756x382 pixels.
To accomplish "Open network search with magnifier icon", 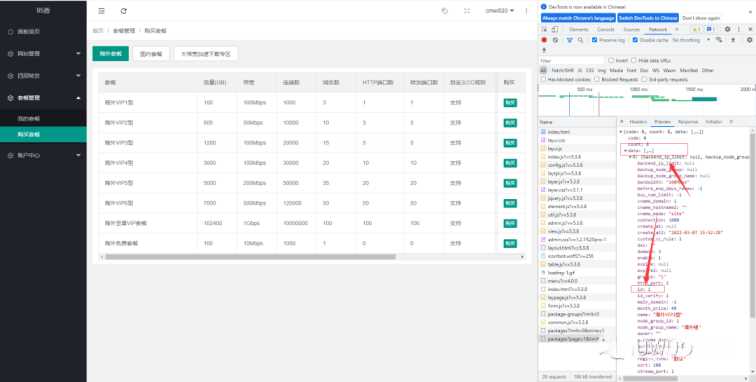I will (x=580, y=40).
